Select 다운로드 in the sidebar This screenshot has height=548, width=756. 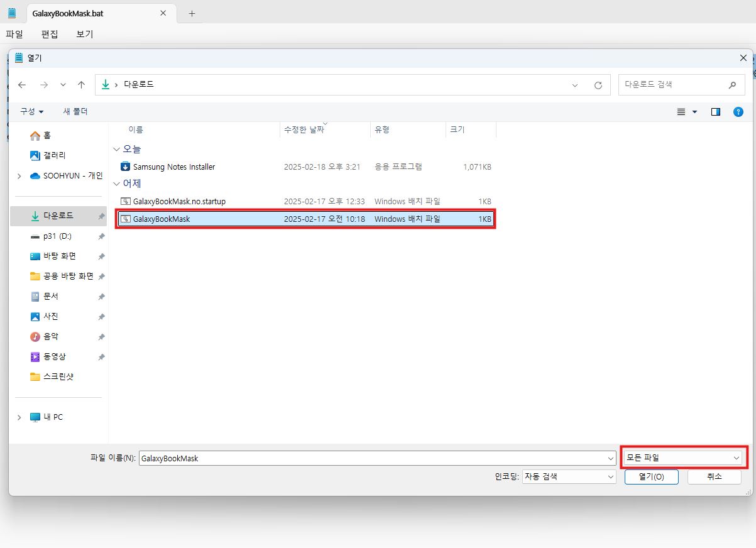click(x=57, y=216)
